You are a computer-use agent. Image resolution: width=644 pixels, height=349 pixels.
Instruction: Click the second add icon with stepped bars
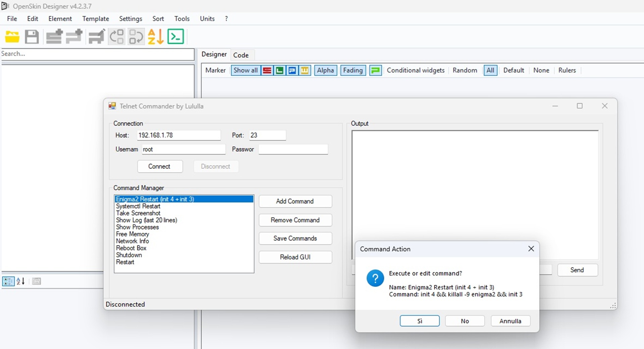coord(74,37)
